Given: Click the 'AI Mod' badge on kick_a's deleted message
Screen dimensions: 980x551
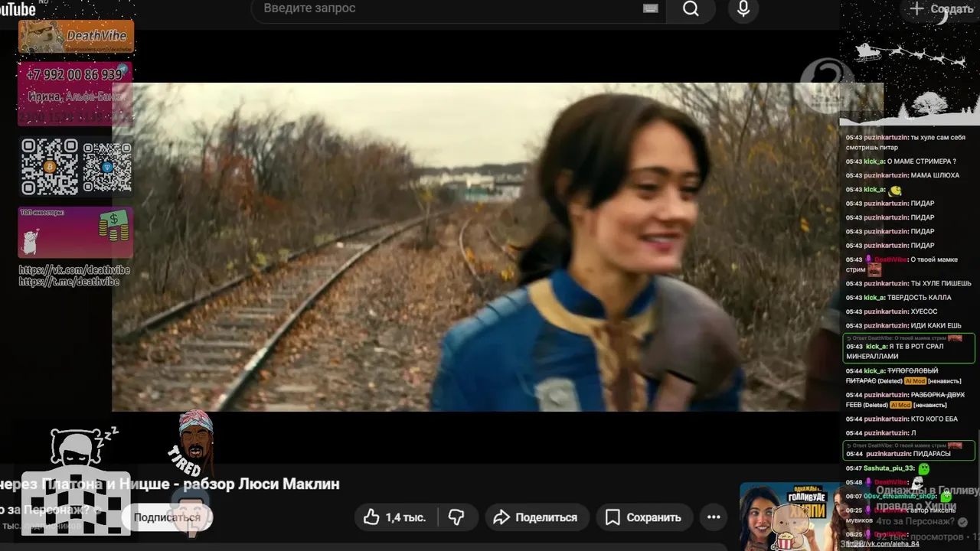Looking at the screenshot, I should click(x=915, y=381).
